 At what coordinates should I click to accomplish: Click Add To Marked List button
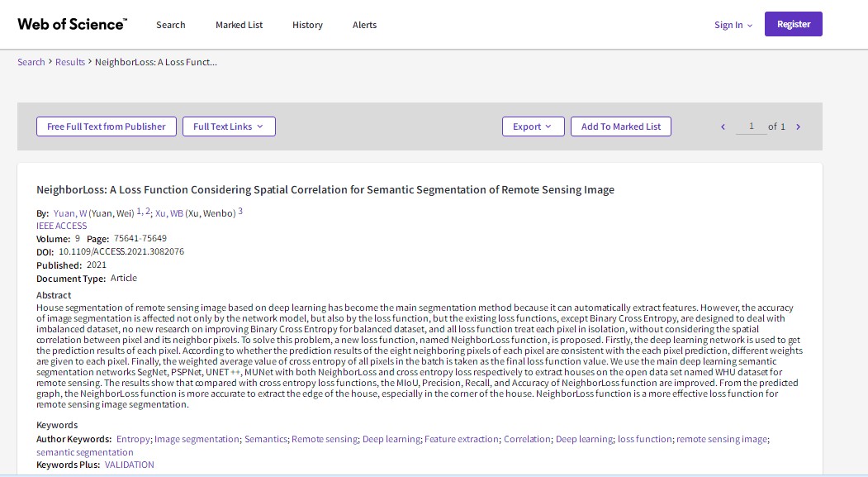pos(620,126)
